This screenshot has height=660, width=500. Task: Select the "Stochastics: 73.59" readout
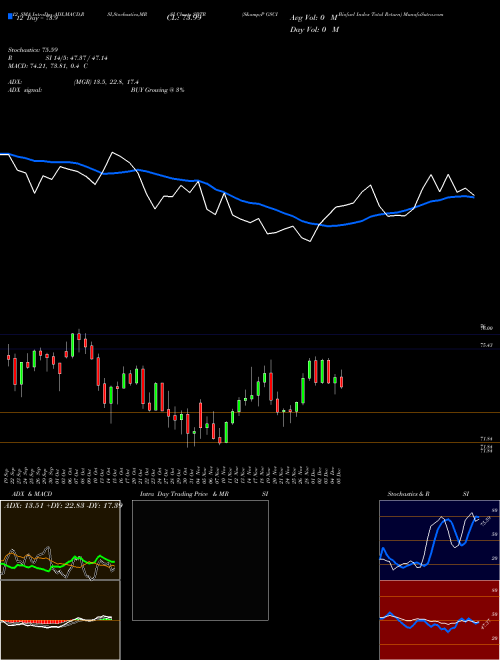33,50
